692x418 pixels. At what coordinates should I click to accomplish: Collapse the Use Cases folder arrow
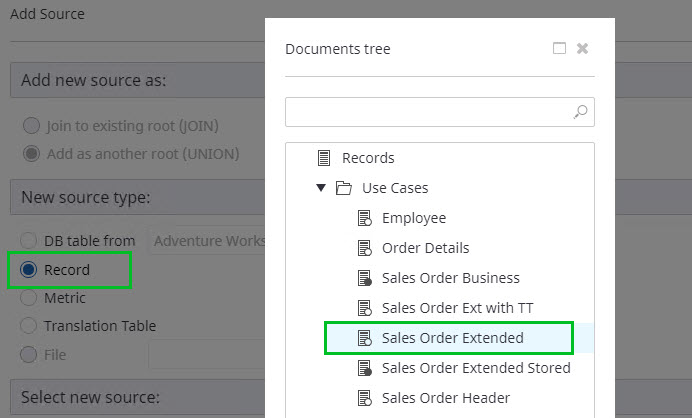pyautogui.click(x=320, y=188)
